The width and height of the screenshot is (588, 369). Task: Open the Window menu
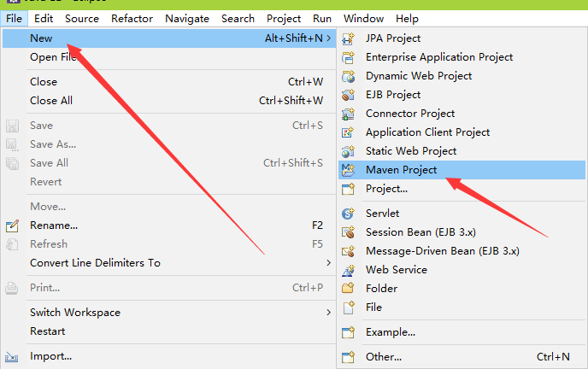point(363,18)
